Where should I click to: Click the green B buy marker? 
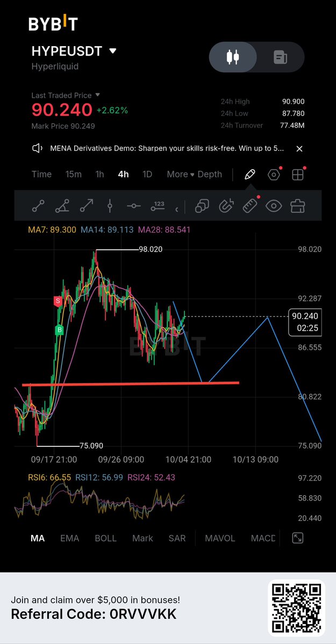tap(59, 330)
